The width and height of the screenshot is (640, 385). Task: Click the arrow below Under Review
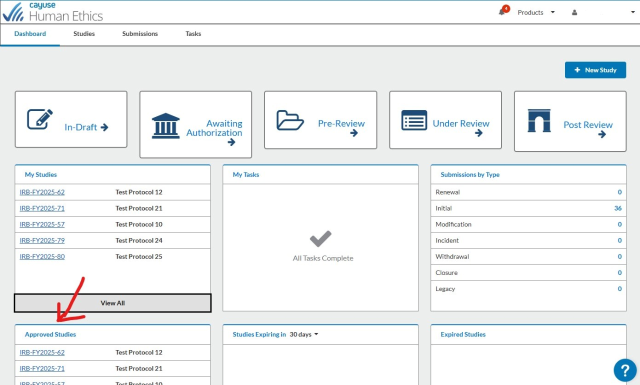(x=479, y=133)
